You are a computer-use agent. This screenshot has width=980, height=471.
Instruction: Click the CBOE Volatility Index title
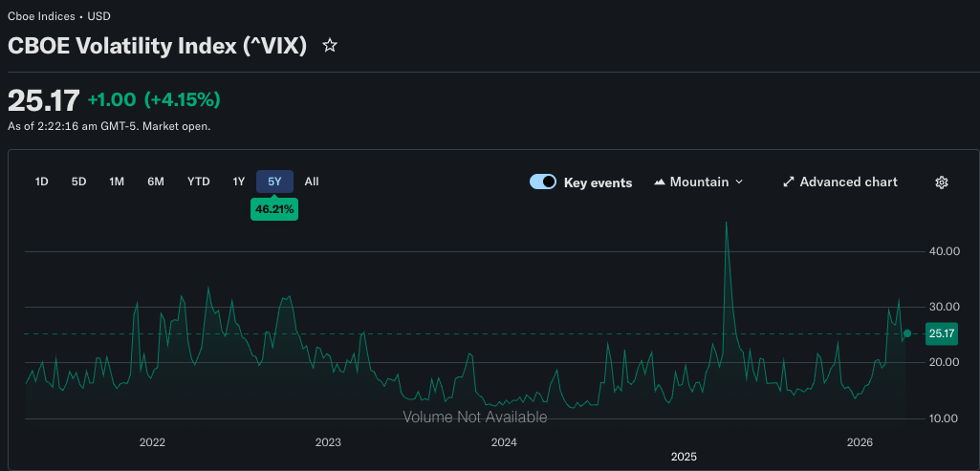(x=157, y=46)
